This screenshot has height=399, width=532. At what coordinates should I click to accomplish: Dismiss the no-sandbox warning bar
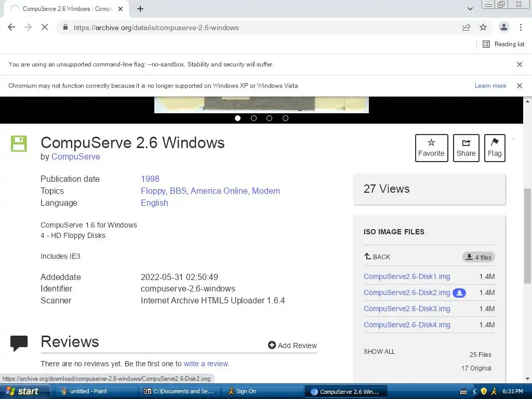(519, 64)
